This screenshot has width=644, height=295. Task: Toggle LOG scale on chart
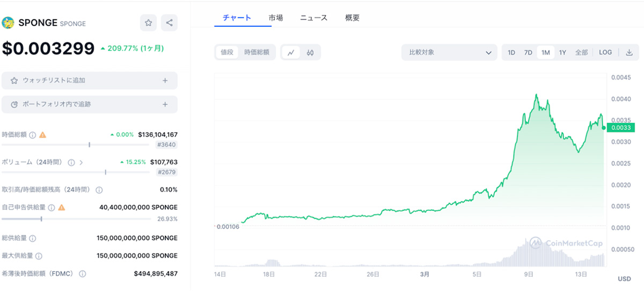pos(605,53)
